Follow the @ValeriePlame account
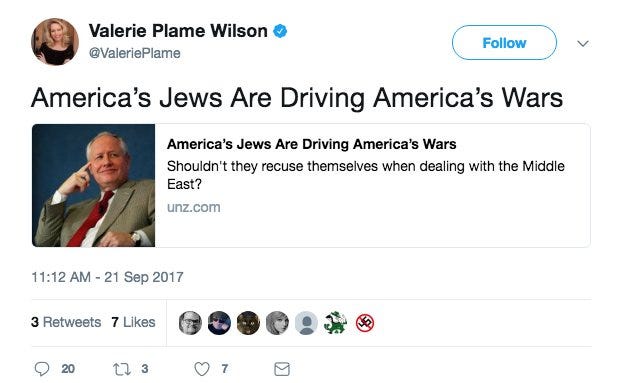Viewport: 622px width, 383px height. coord(504,43)
